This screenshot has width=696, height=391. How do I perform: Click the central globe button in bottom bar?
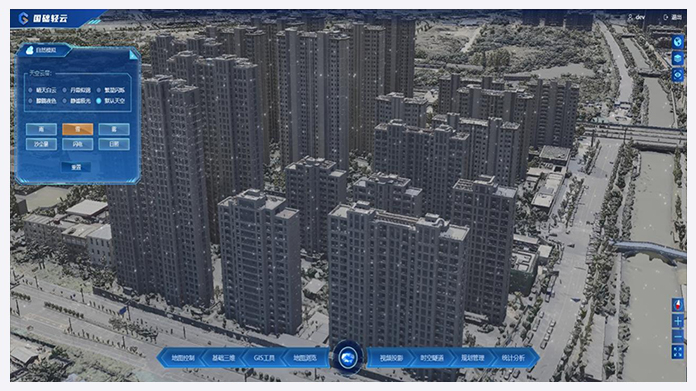348,358
